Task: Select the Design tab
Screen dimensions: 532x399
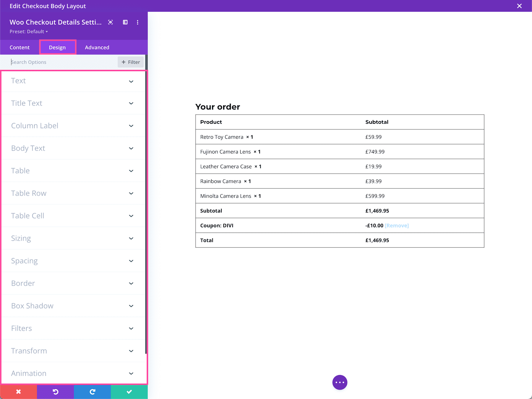Action: pos(57,47)
